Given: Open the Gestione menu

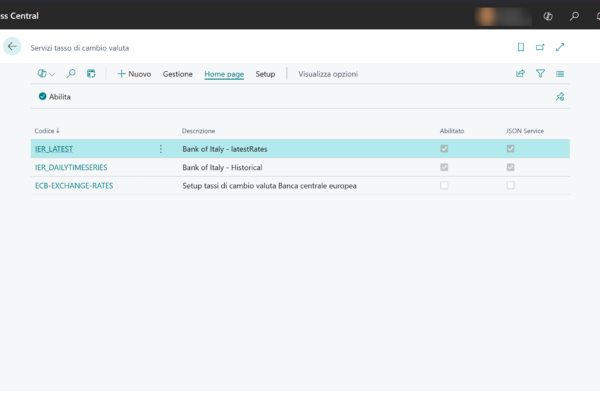Looking at the screenshot, I should coord(178,74).
